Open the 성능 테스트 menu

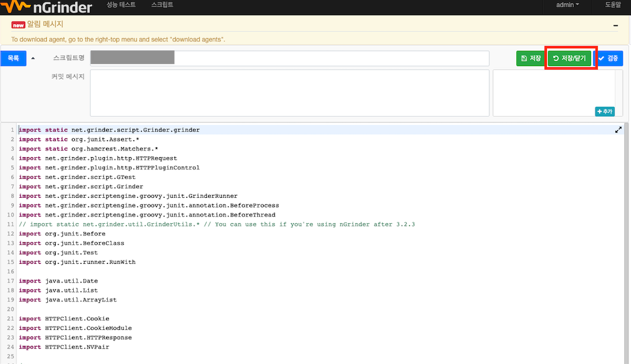tap(121, 5)
